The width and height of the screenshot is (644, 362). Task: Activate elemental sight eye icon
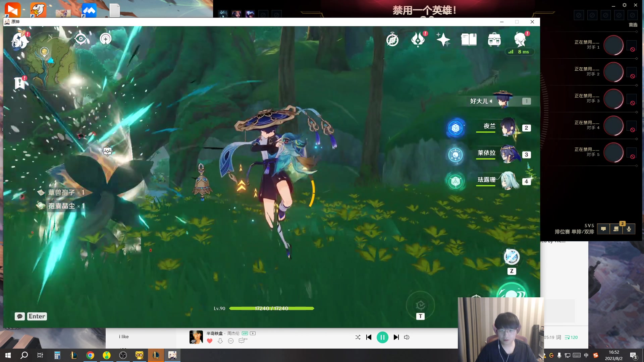tap(81, 39)
